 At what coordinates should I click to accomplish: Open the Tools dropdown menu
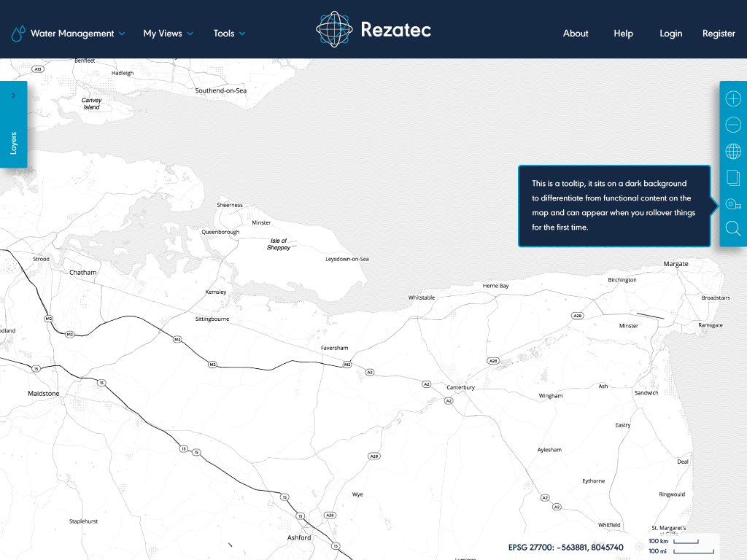click(x=229, y=34)
